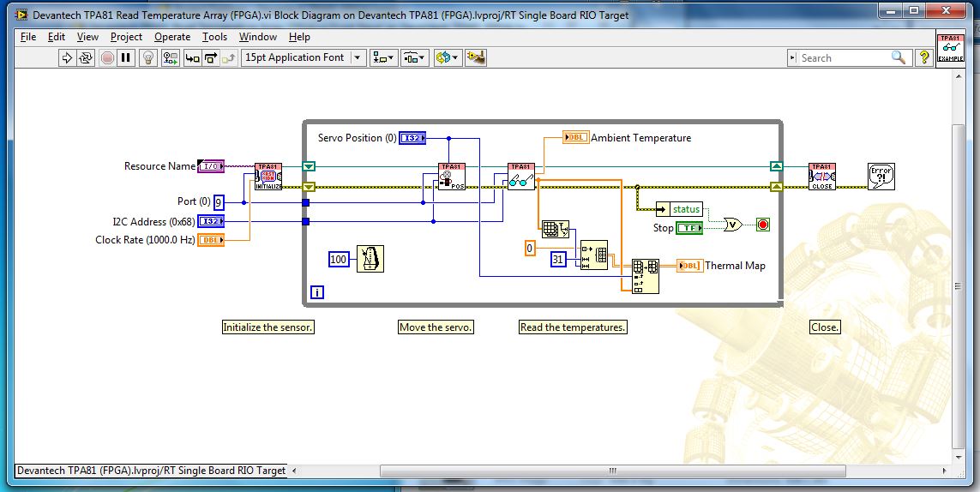
Task: Click the vertical scrollbar thumb
Action: [958, 285]
